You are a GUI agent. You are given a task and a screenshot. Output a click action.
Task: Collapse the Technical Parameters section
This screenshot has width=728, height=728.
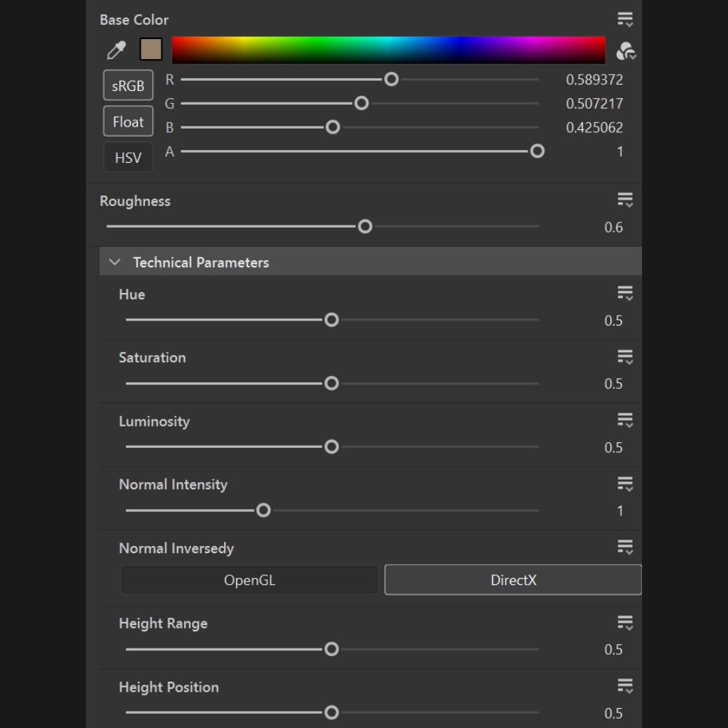point(114,262)
